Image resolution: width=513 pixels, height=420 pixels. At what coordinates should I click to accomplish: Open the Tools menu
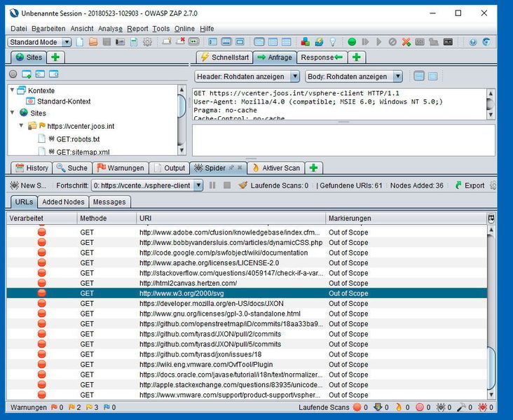161,29
